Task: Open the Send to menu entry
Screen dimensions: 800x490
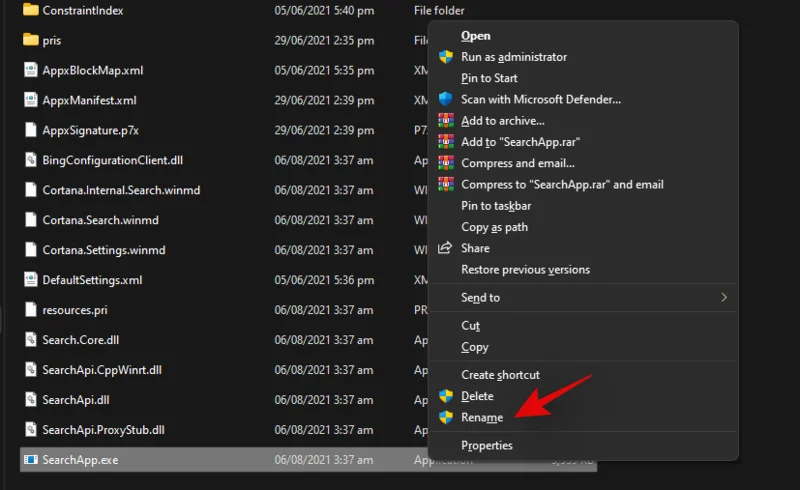Action: point(584,298)
